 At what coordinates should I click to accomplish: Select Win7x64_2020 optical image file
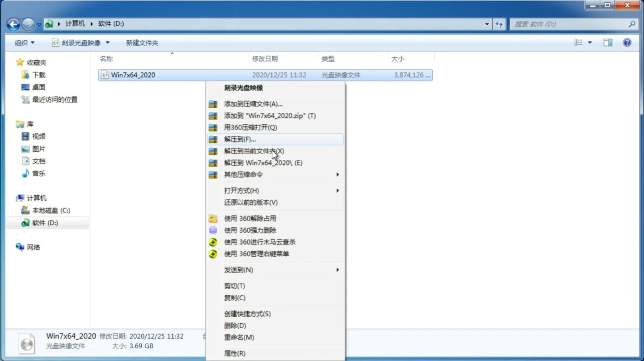[133, 74]
